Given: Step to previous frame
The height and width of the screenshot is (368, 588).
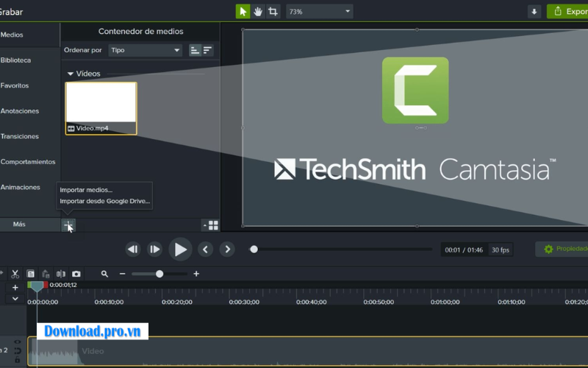Looking at the screenshot, I should click(x=133, y=250).
